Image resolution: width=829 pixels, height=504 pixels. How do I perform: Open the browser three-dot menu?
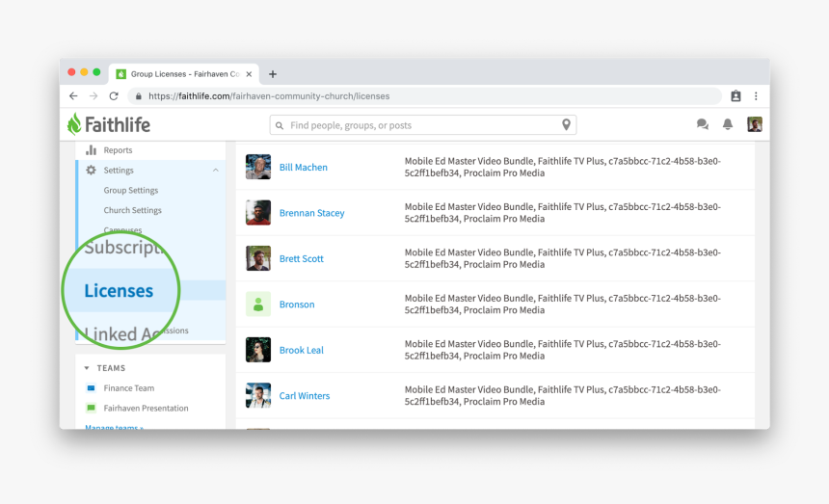(756, 96)
